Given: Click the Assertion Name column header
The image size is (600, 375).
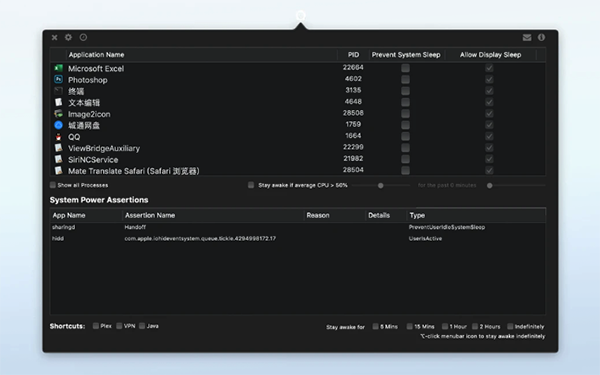Looking at the screenshot, I should click(x=150, y=215).
